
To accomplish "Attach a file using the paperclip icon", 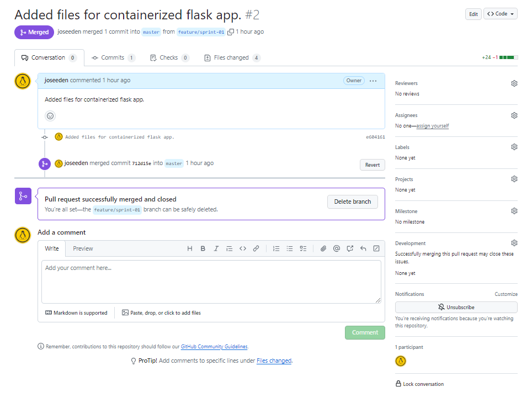I will click(x=323, y=248).
